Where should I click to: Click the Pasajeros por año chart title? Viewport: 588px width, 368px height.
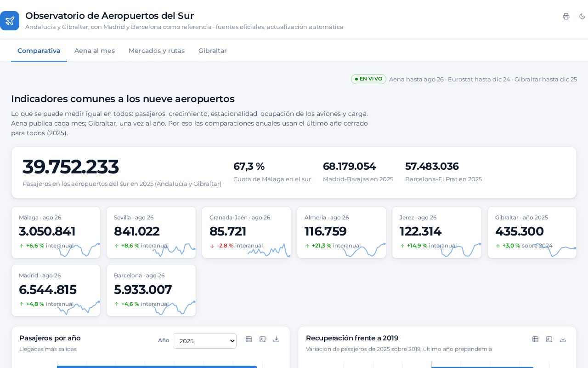click(50, 338)
